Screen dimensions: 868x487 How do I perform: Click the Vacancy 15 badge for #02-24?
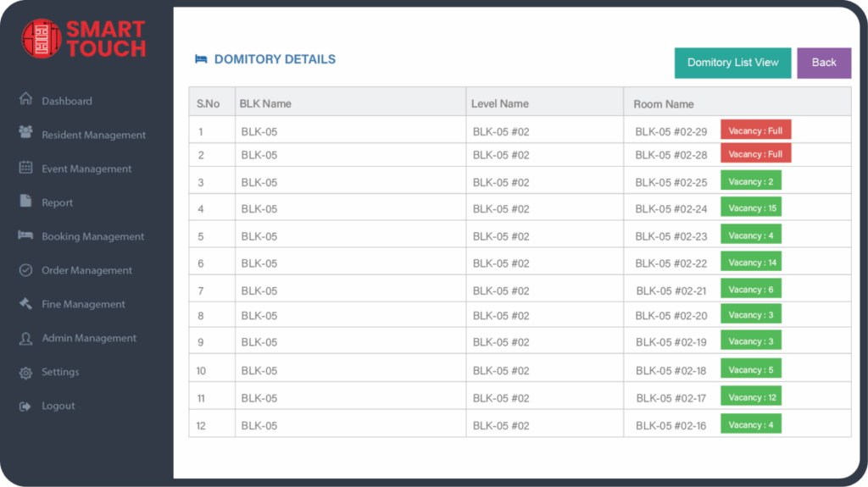(x=750, y=208)
